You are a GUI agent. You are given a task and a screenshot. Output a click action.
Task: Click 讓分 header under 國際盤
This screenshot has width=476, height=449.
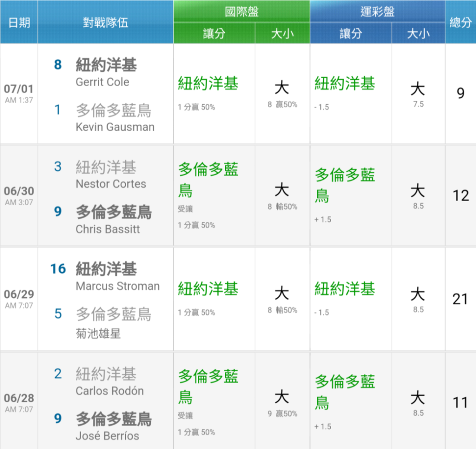click(x=214, y=33)
